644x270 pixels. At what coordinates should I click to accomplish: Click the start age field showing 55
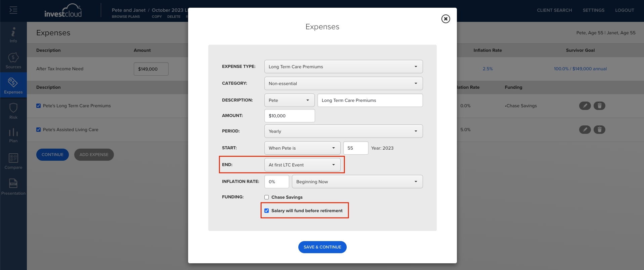(356, 148)
